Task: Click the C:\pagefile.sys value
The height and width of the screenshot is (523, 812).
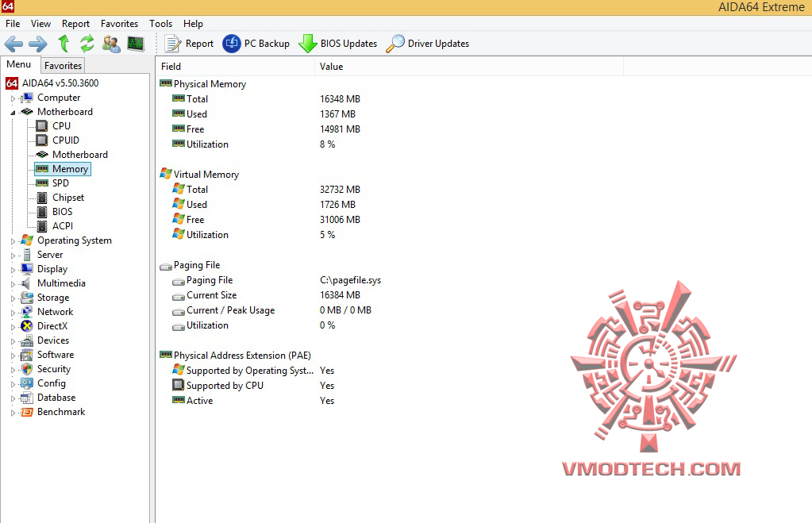Action: pos(350,280)
